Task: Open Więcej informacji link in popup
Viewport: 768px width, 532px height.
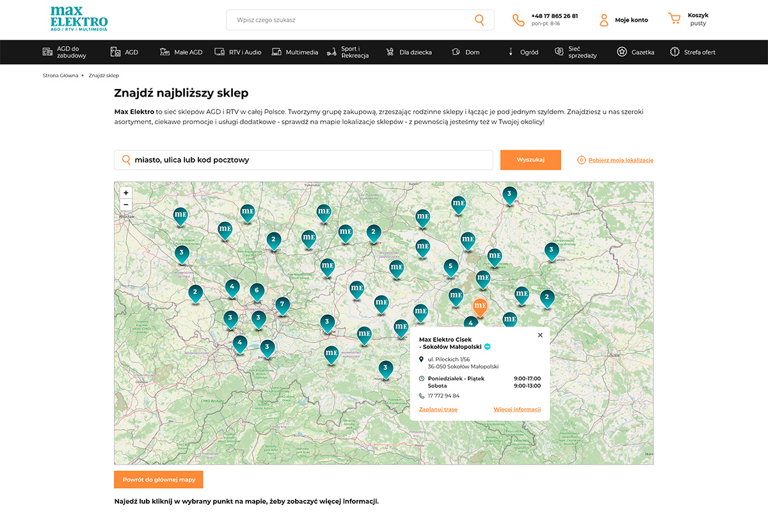Action: [517, 410]
